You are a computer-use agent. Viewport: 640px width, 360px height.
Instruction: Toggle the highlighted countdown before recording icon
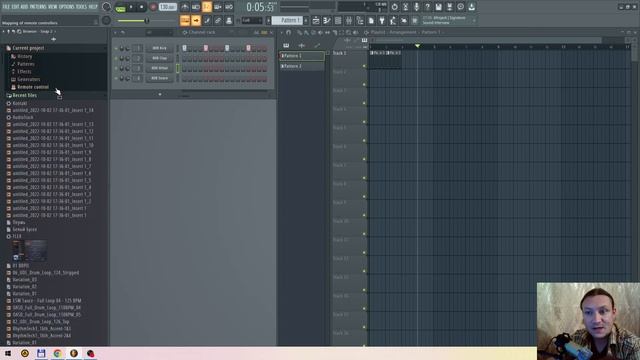pos(207,7)
